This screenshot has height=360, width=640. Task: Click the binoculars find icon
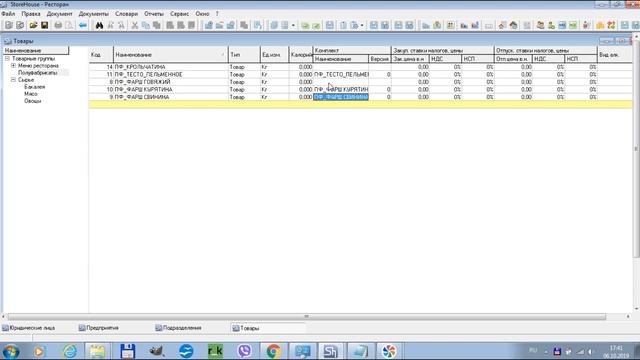pyautogui.click(x=99, y=25)
